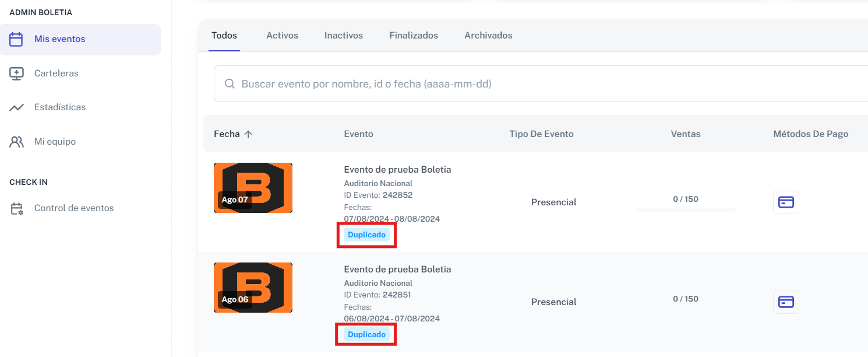This screenshot has width=868, height=357.
Task: Click the Control de eventos calendar-gear icon
Action: pos(16,208)
